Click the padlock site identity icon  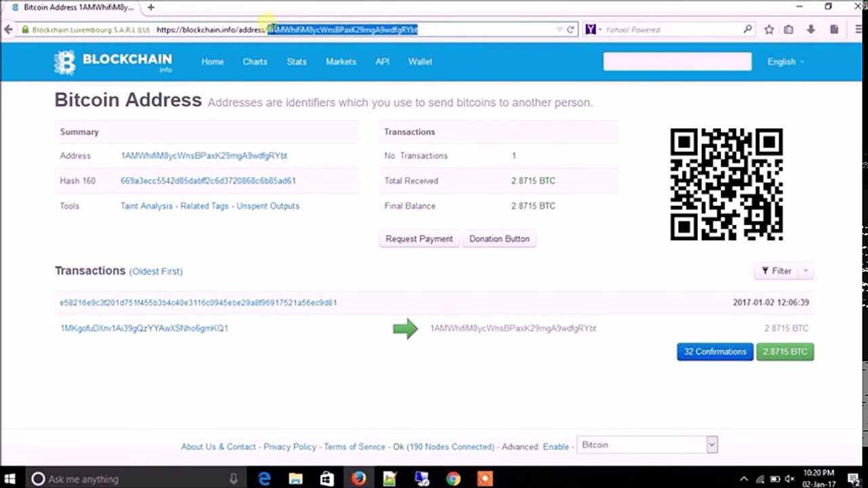pos(25,30)
